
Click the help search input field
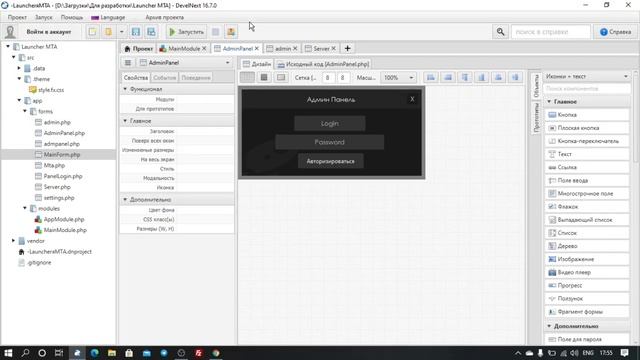[x=551, y=32]
